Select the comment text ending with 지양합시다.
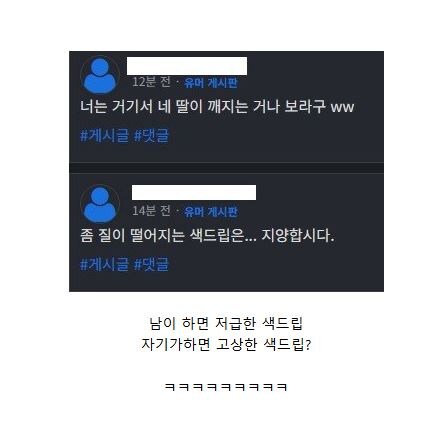 pos(207,236)
